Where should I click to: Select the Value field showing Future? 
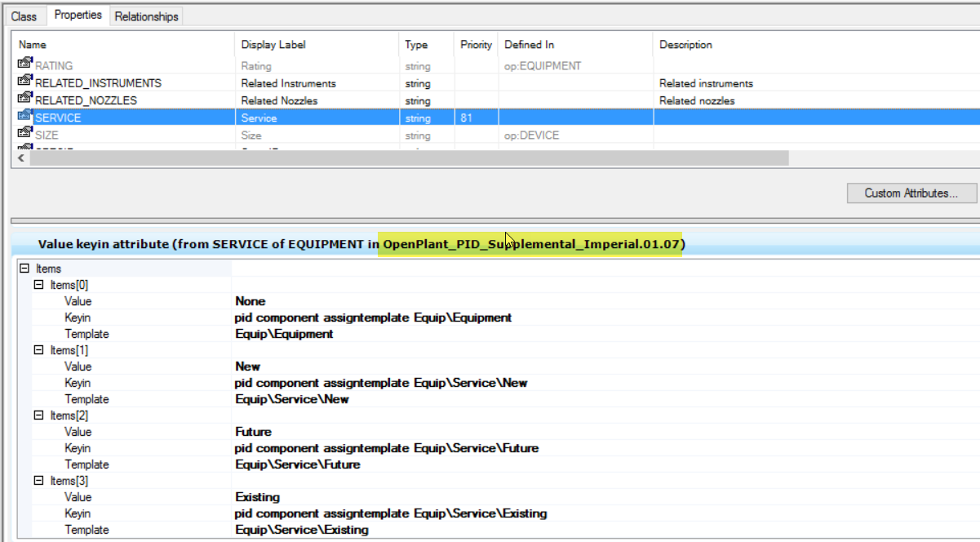click(253, 432)
